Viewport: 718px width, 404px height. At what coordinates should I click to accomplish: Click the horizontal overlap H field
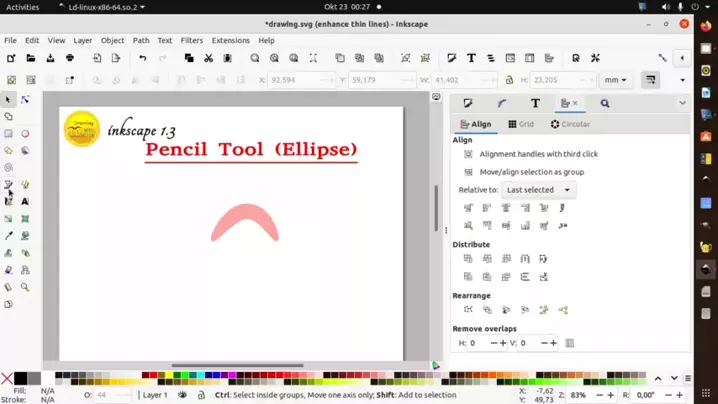pos(480,343)
